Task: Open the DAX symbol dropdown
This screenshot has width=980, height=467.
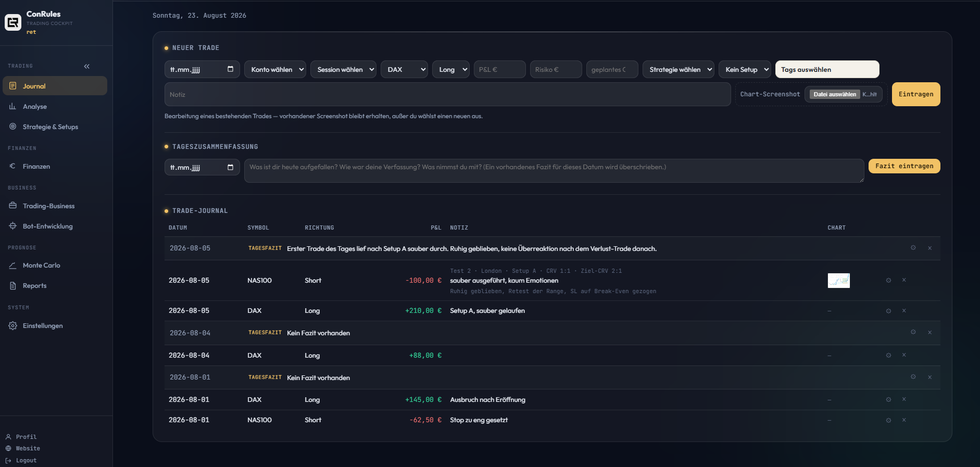Action: (x=404, y=69)
